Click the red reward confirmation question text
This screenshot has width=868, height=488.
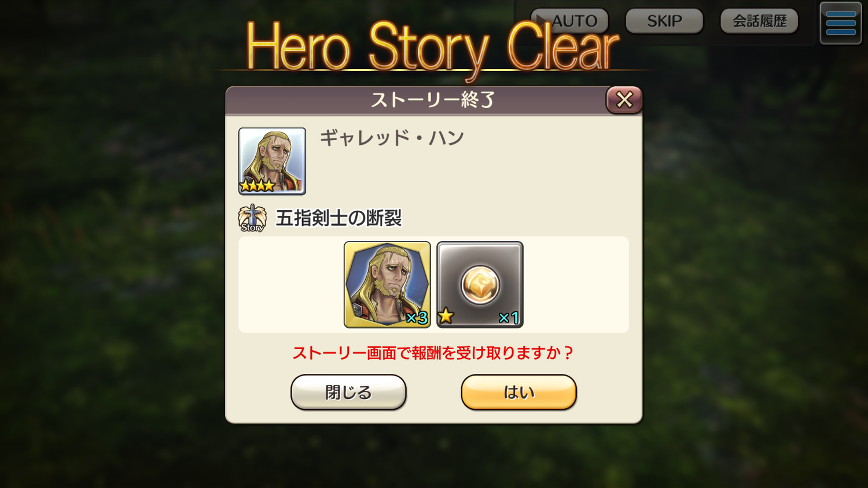[433, 353]
